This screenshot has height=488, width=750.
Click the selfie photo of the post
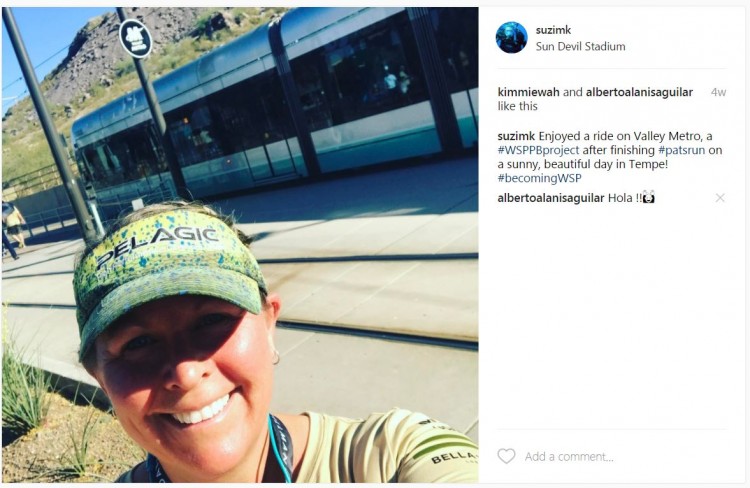pos(240,244)
